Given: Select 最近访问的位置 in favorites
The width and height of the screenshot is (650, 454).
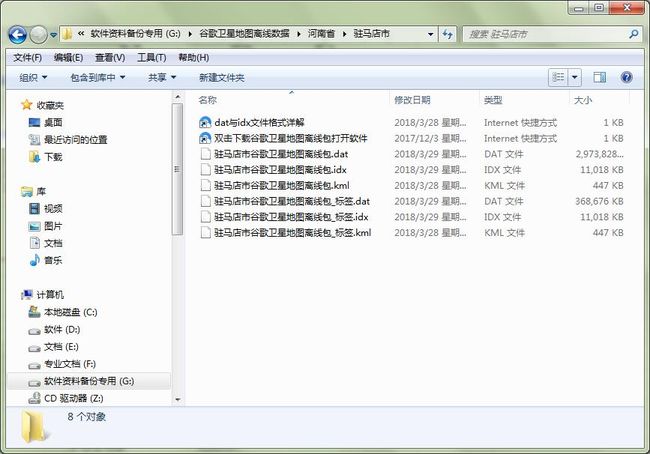Looking at the screenshot, I should pos(76,140).
